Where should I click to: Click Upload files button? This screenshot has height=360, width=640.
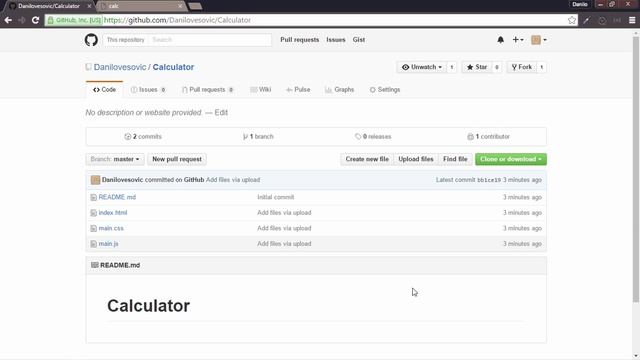coord(416,159)
